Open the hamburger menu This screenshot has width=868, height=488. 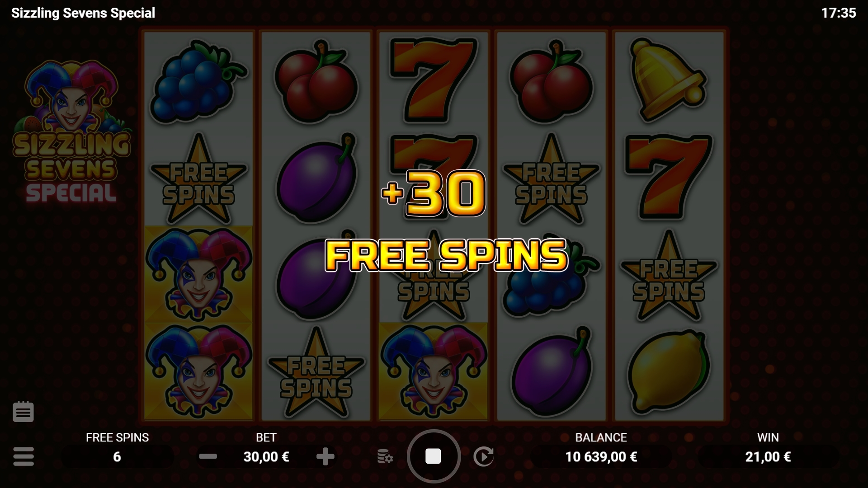(24, 456)
